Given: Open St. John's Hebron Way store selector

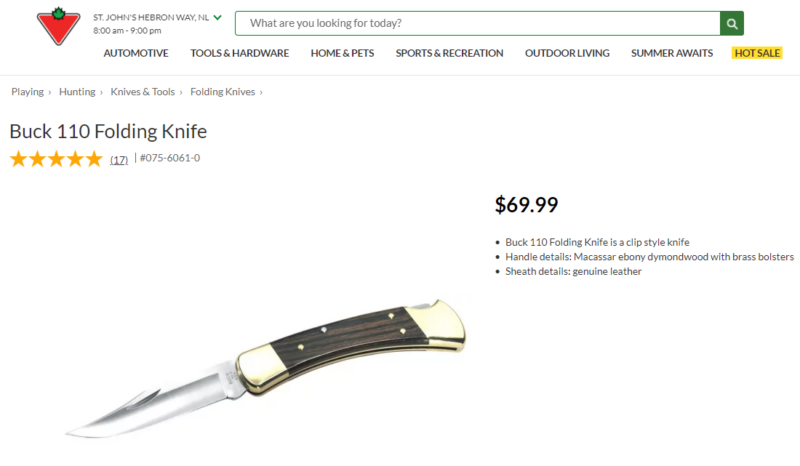Looking at the screenshot, I should (151, 17).
